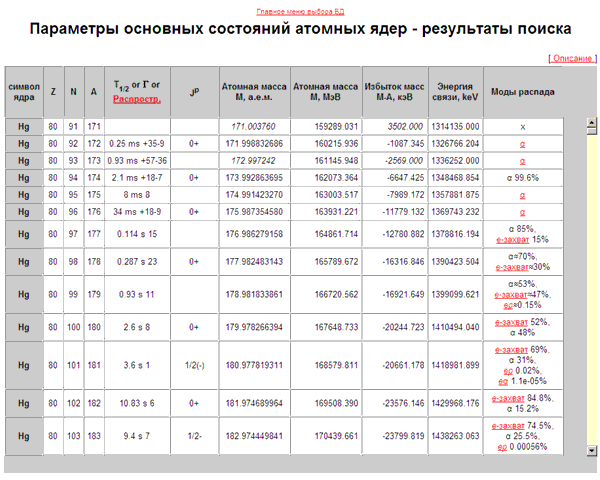The width and height of the screenshot is (600, 480).
Task: Select the atomic mass 179.978266394 cell
Action: pos(254,327)
